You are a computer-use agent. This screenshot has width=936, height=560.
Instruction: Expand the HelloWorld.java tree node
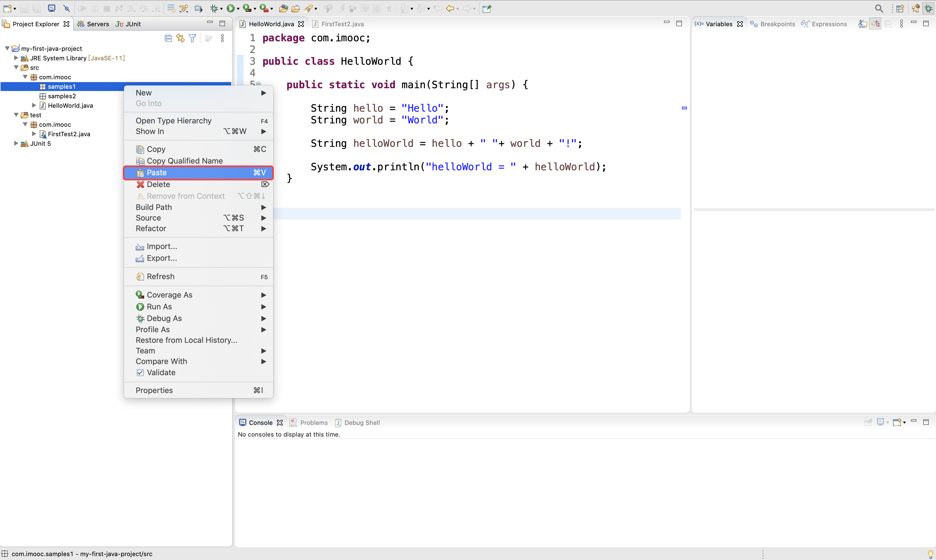[x=34, y=105]
